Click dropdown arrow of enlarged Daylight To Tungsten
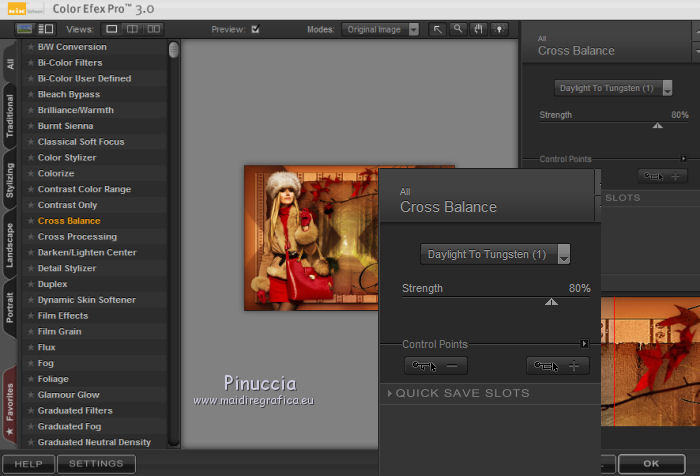The height and width of the screenshot is (476, 700). coord(564,254)
